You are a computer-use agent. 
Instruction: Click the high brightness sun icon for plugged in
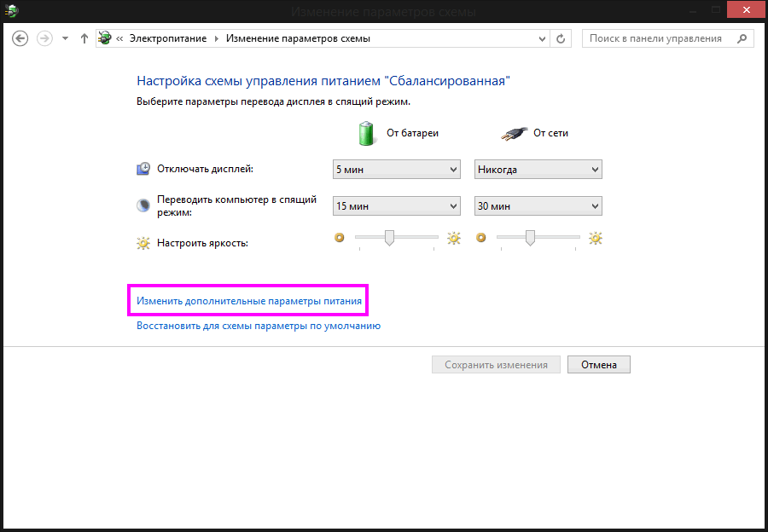595,238
